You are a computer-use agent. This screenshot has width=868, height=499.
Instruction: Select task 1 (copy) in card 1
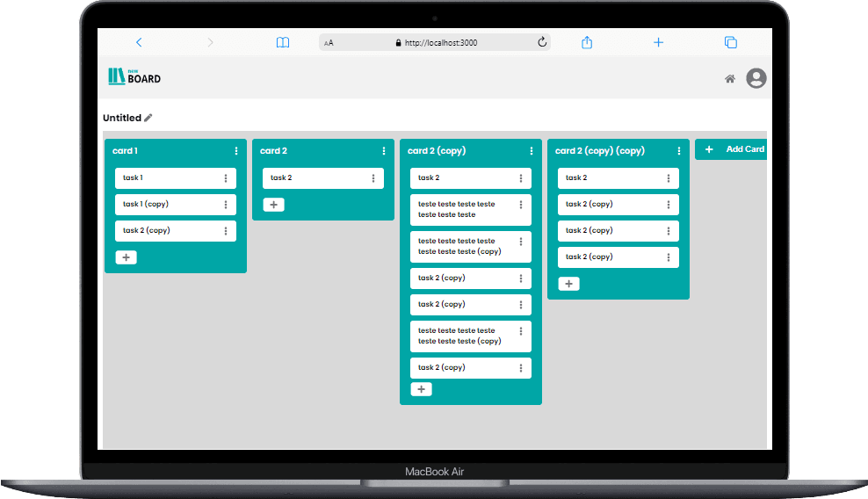point(176,205)
